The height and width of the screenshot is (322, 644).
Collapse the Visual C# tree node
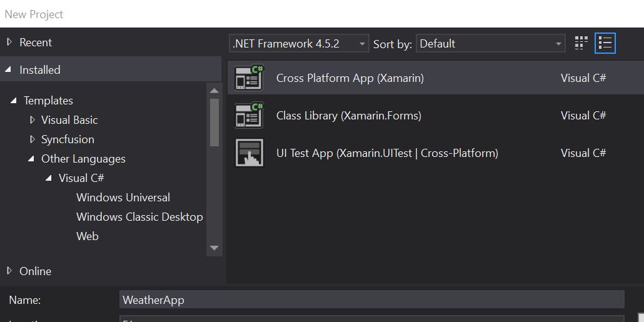[x=49, y=178]
